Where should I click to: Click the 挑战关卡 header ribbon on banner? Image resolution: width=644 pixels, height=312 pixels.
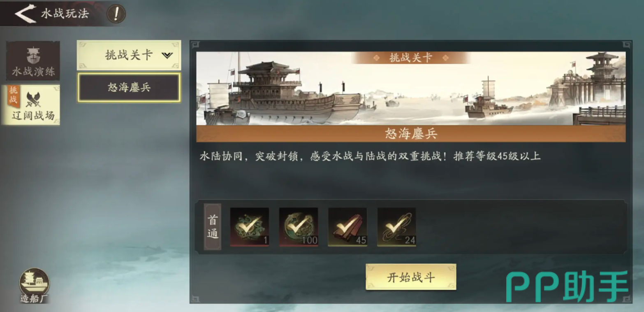click(410, 58)
